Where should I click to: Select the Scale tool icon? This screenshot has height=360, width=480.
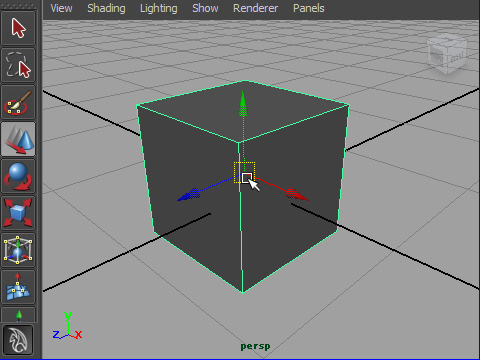pos(18,213)
